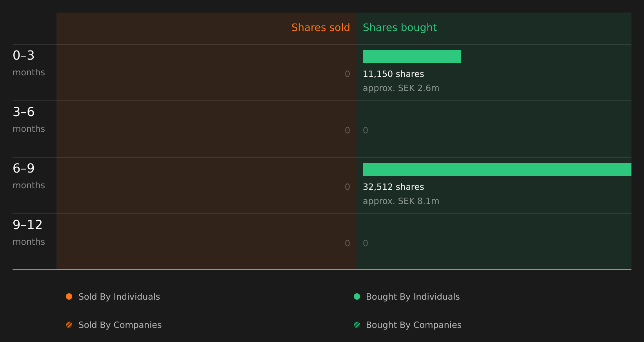
Task: Click the shares sold zero in 0–3 months row
Action: tap(347, 74)
